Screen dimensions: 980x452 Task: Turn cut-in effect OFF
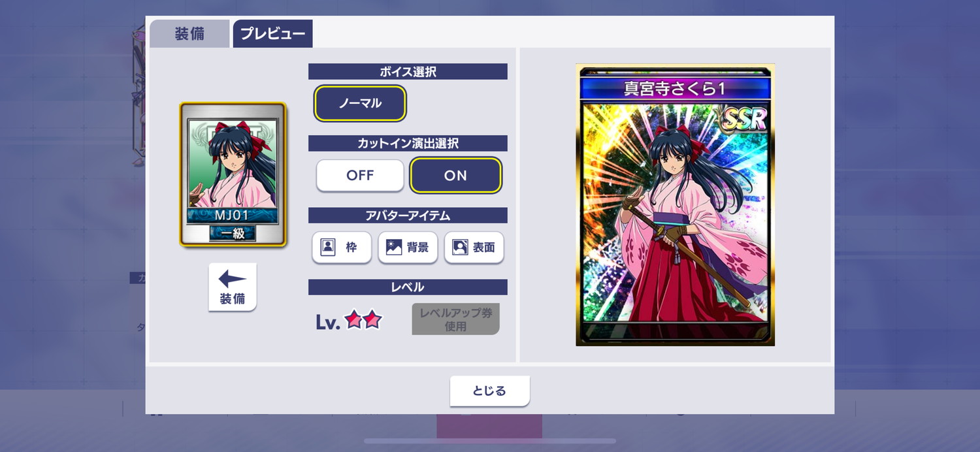tap(360, 176)
